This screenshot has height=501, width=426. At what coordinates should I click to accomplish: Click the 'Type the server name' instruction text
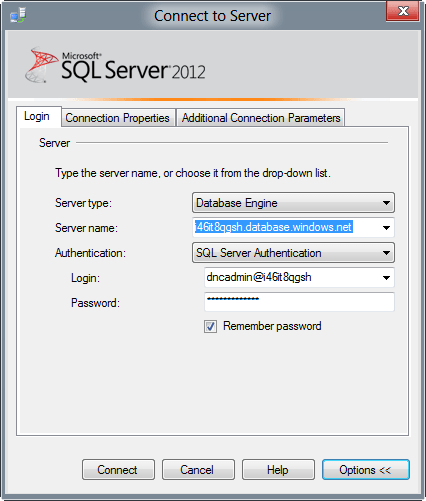[x=193, y=173]
